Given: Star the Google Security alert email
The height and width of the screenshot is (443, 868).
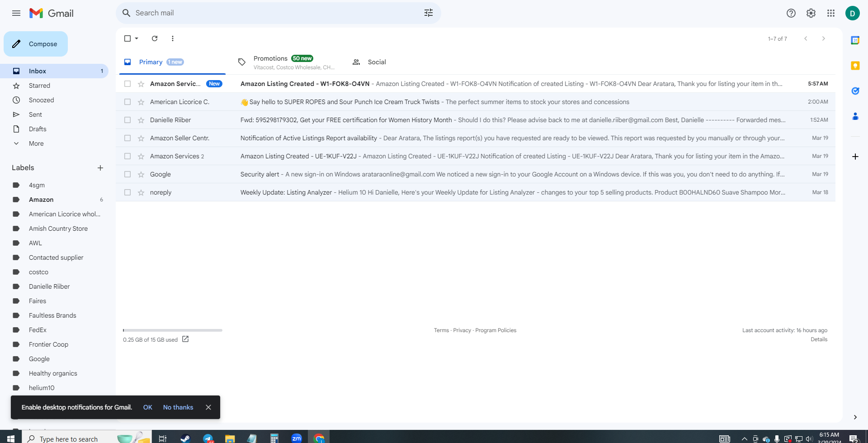Looking at the screenshot, I should 141,174.
